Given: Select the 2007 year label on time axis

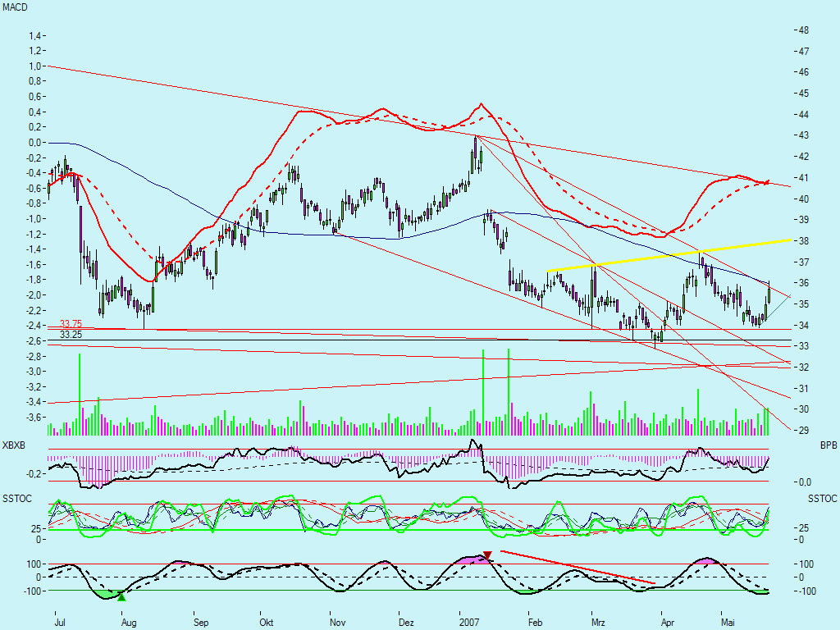Looking at the screenshot, I should click(469, 623).
